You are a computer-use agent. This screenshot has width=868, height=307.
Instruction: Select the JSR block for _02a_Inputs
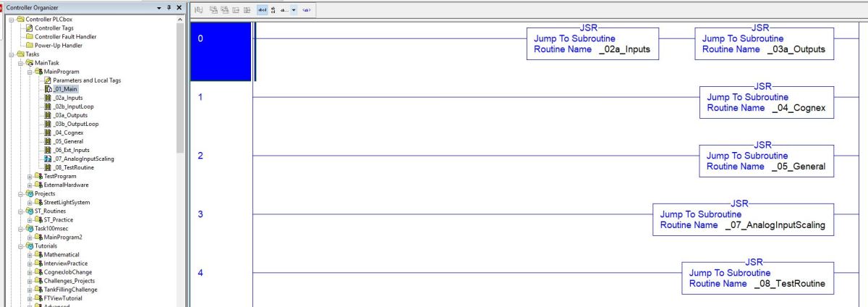593,43
